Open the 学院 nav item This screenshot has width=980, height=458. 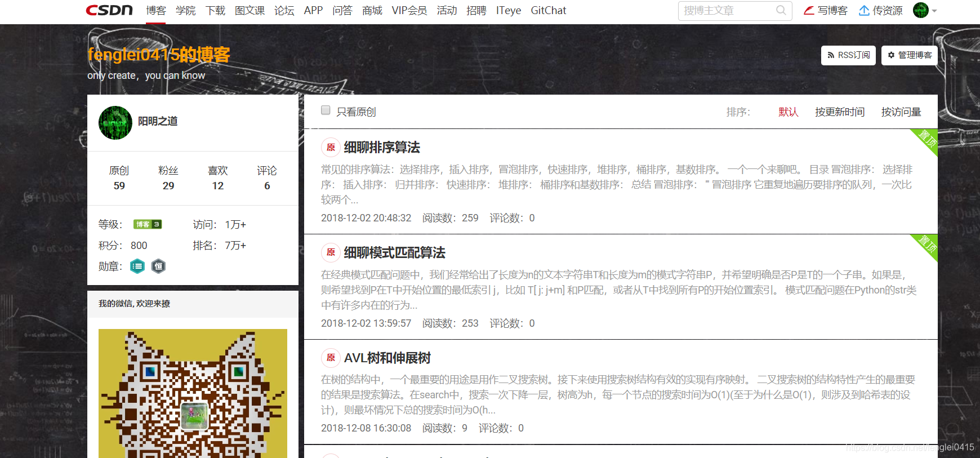pos(185,10)
